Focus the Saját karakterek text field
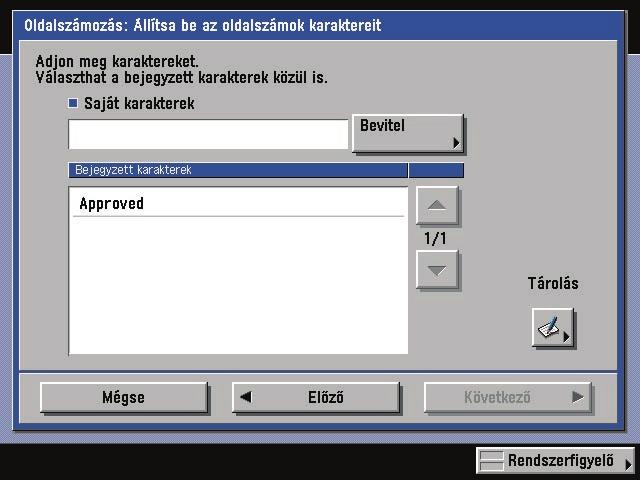 208,134
